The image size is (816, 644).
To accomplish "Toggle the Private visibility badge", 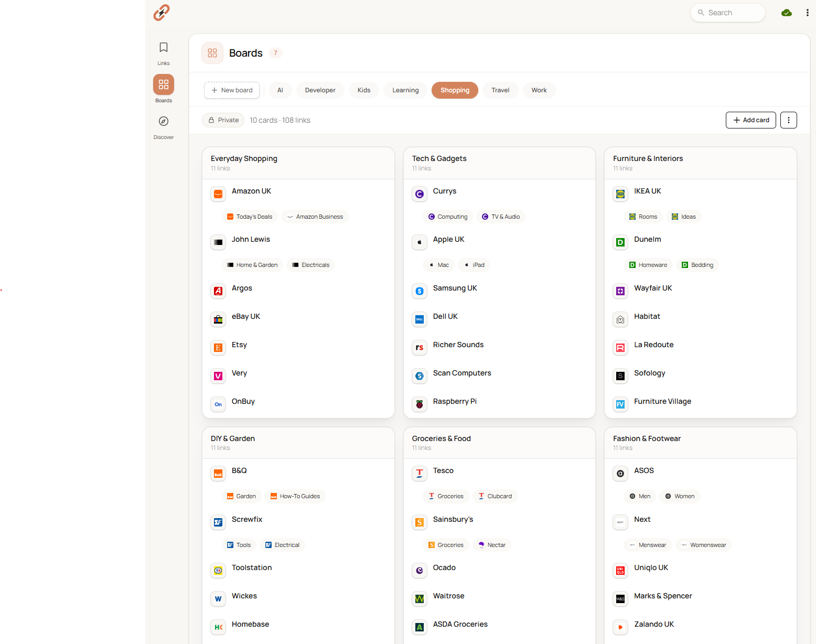I will click(223, 120).
